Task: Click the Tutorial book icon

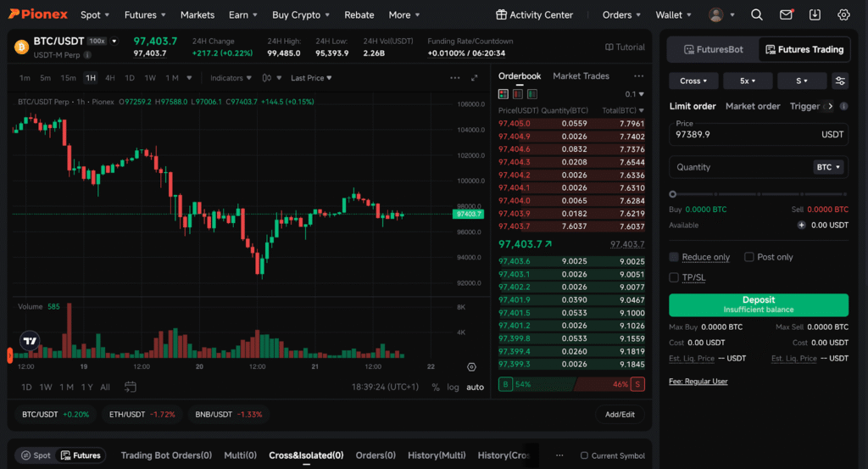Action: tap(609, 47)
